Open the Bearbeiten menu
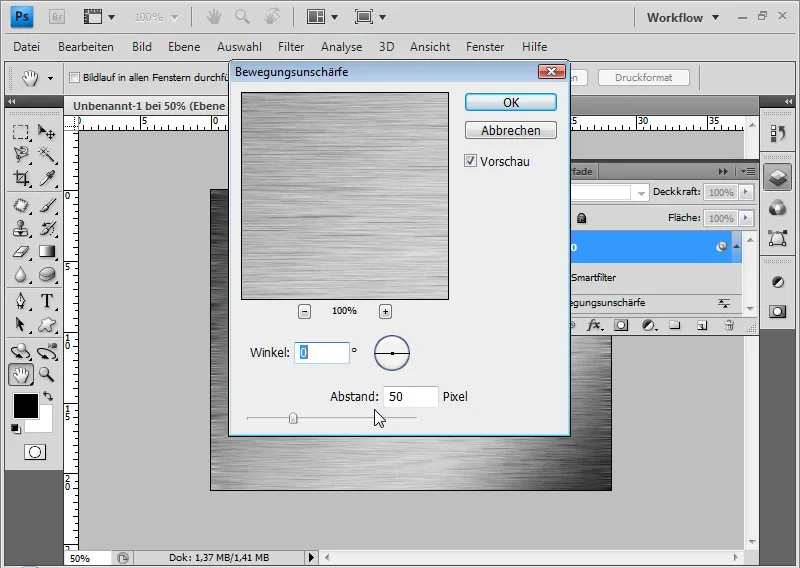This screenshot has width=800, height=568. 86,47
